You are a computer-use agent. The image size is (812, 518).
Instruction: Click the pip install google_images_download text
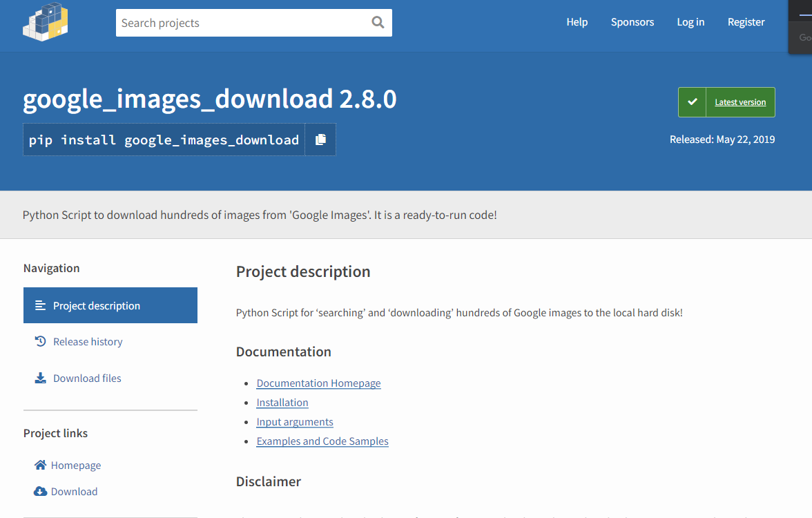(x=164, y=140)
